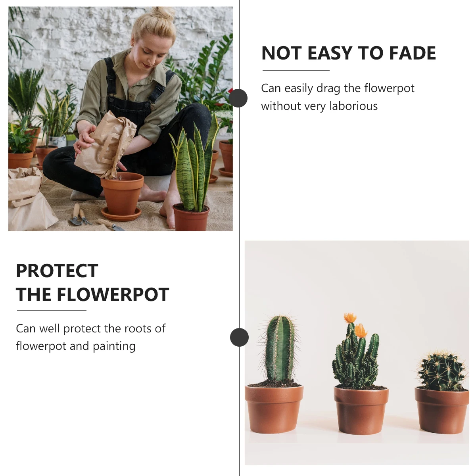The height and width of the screenshot is (476, 476).
Task: Click the text 'Can easily drag the flowerpot'
Action: click(x=338, y=88)
